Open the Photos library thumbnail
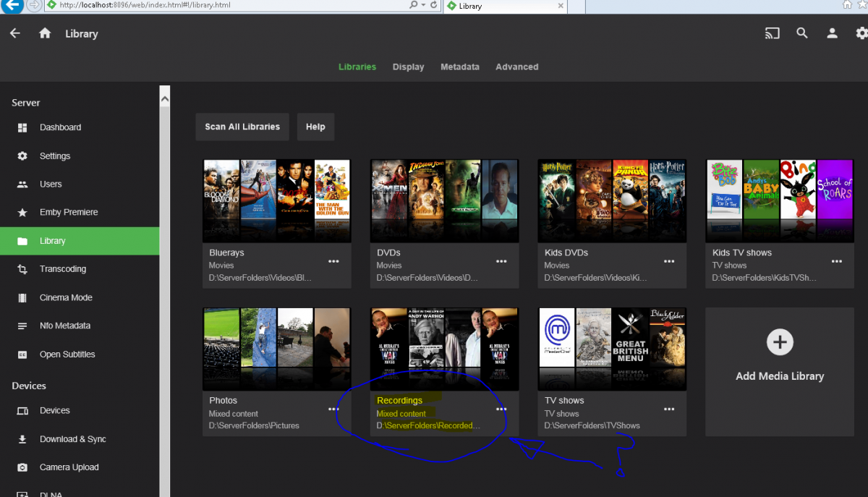This screenshot has height=497, width=868. click(276, 350)
